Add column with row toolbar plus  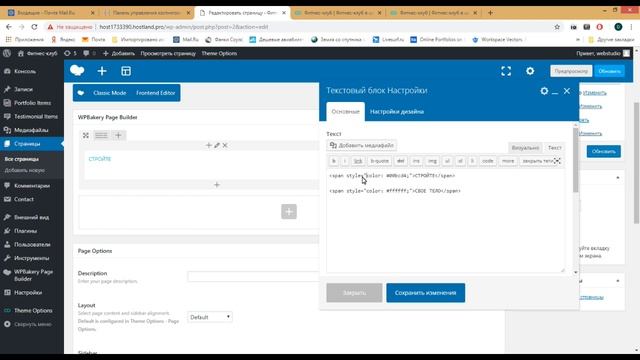[118, 135]
